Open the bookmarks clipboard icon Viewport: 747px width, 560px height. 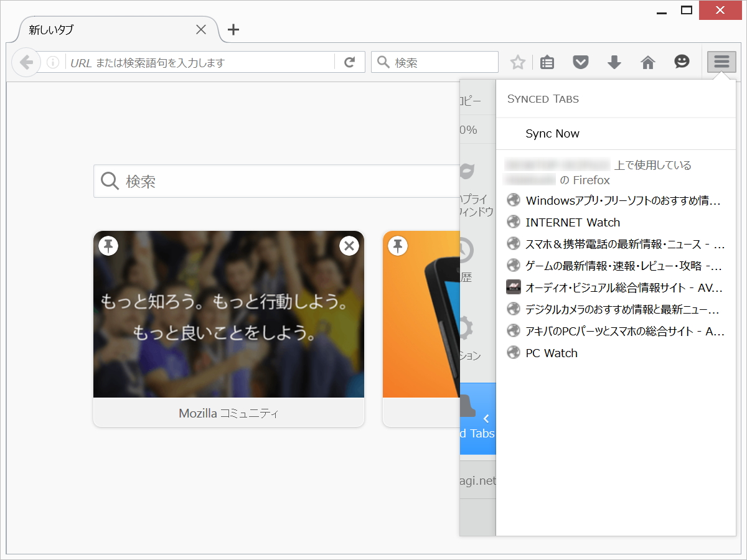(547, 62)
